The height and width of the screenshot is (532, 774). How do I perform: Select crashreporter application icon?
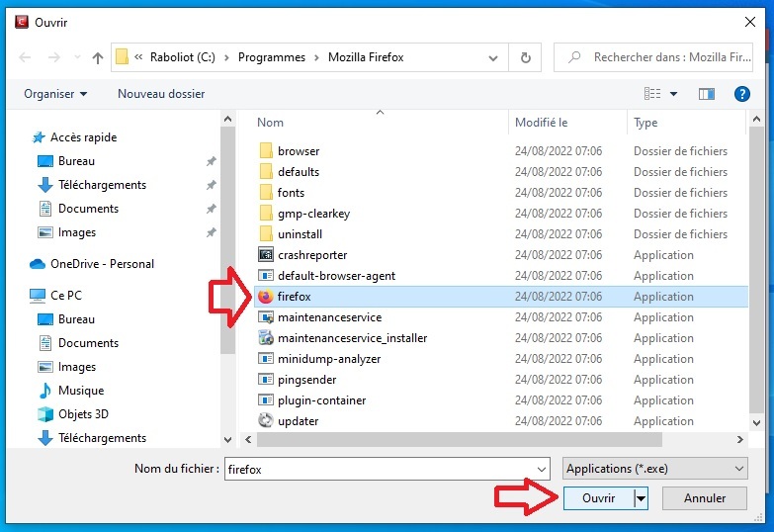(x=266, y=254)
